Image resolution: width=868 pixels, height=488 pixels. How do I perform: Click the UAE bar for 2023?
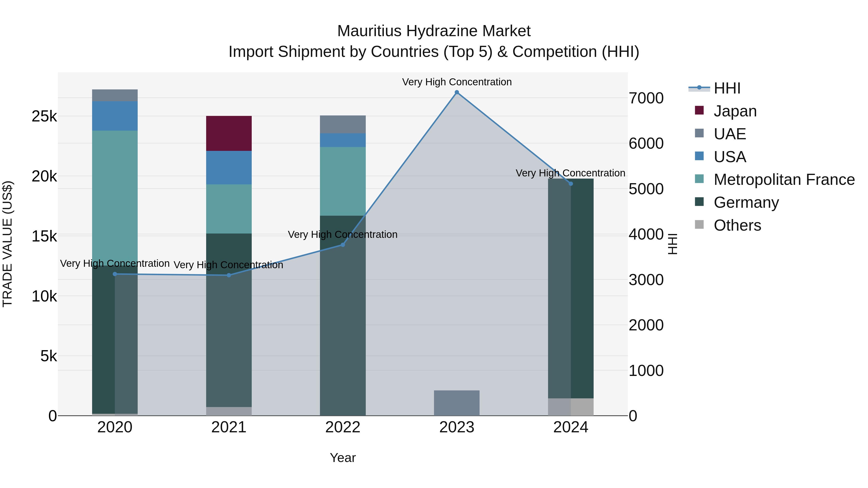coord(457,403)
